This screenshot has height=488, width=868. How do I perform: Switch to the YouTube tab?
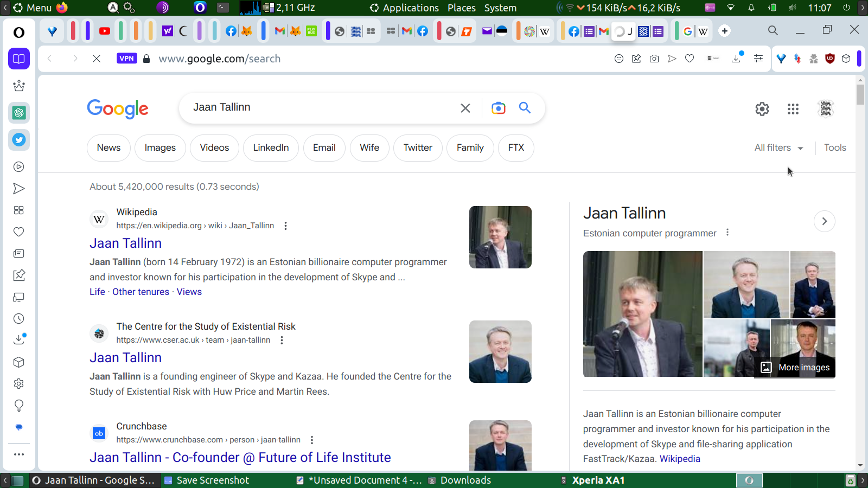point(105,31)
